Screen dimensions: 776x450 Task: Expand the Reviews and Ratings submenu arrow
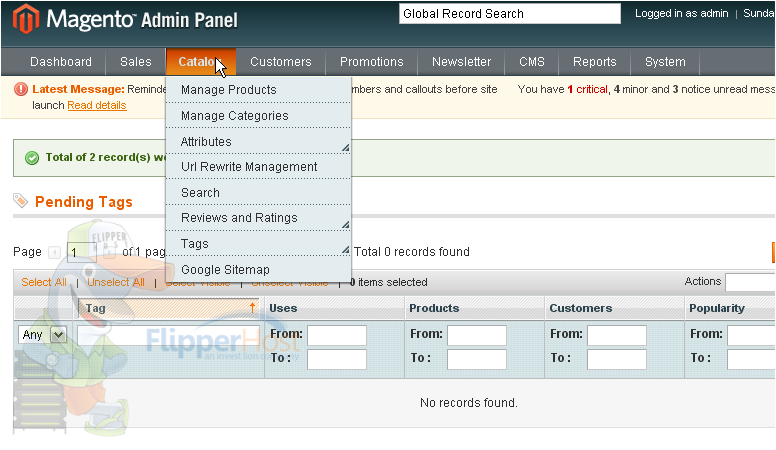click(345, 225)
